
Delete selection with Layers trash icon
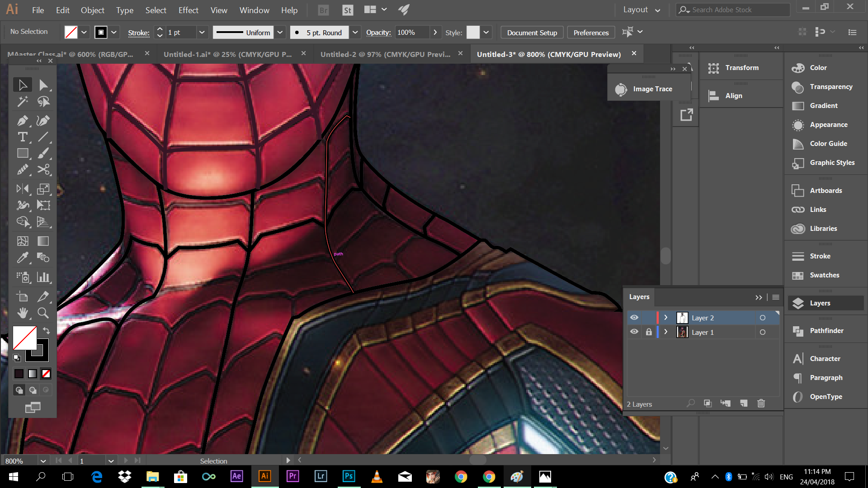coord(761,404)
